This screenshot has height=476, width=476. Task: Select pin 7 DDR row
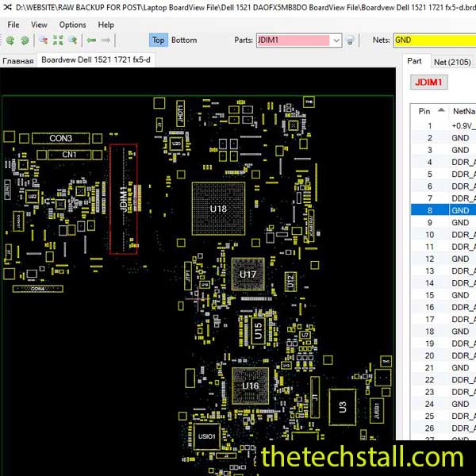[x=443, y=198]
